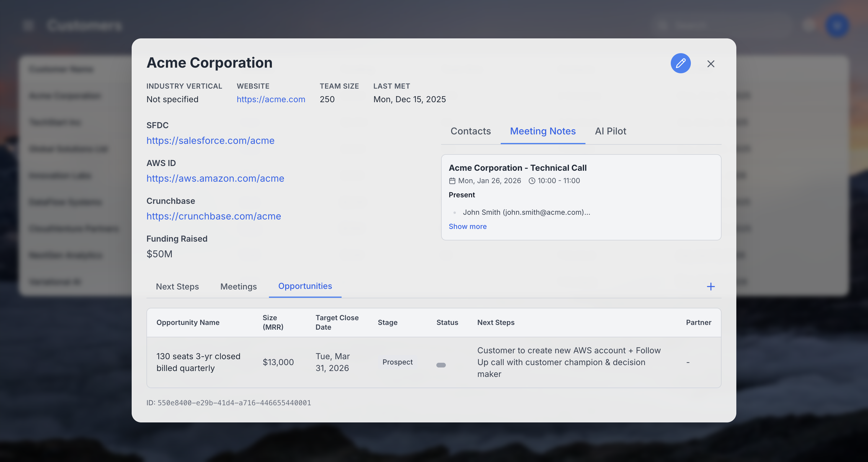Select the Next Steps tab
The height and width of the screenshot is (462, 868).
(x=177, y=286)
